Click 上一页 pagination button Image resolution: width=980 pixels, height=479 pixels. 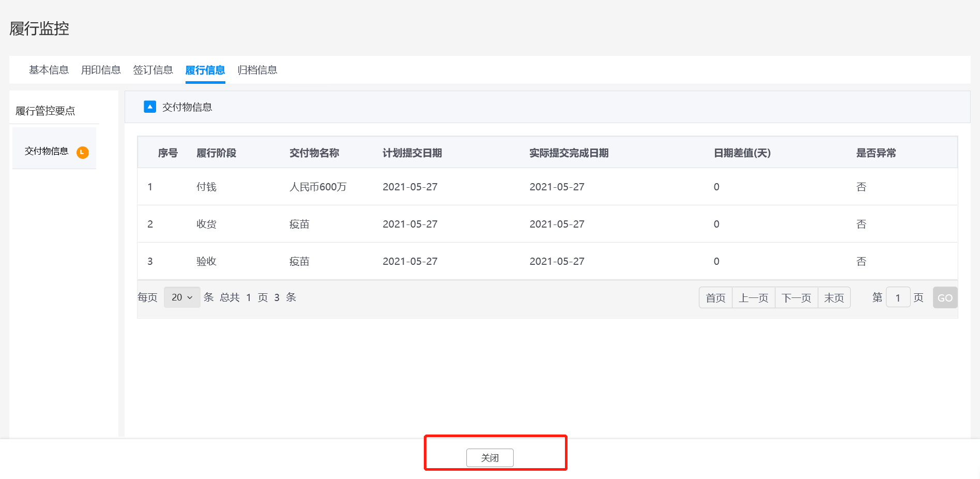tap(753, 298)
